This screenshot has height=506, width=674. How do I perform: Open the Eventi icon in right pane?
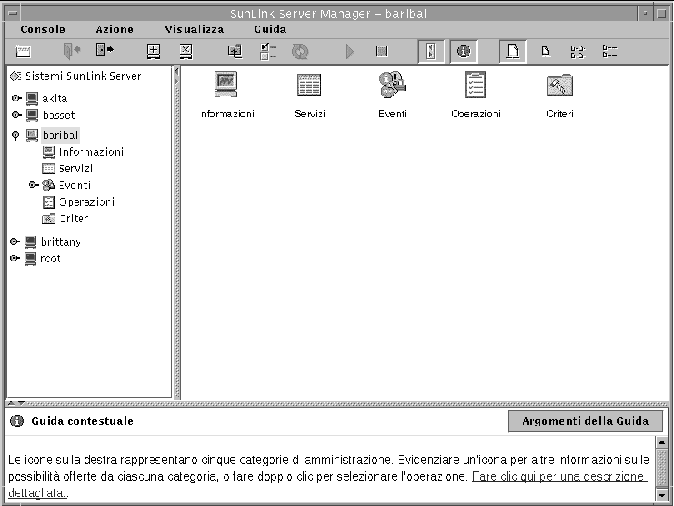[392, 84]
